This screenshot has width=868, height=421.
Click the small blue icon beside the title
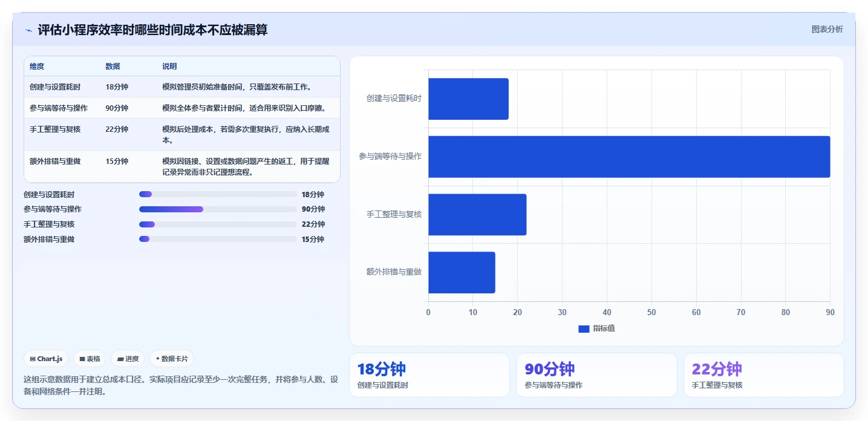(28, 30)
